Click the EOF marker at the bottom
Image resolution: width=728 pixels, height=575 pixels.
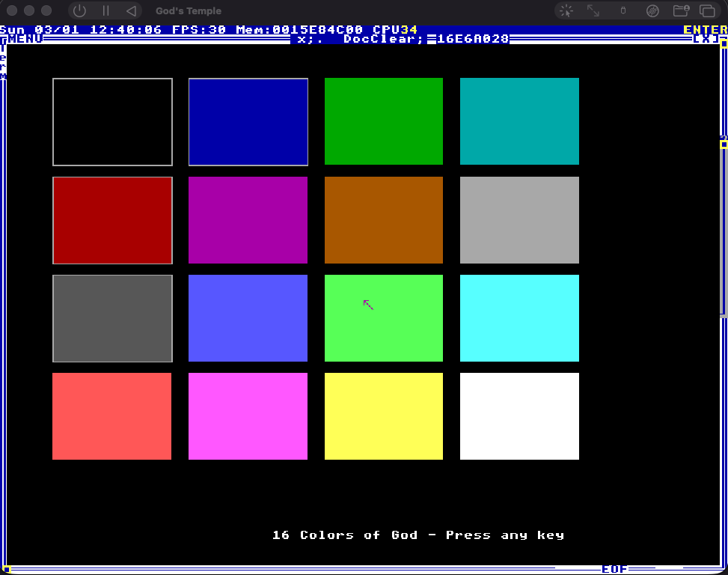pos(614,569)
